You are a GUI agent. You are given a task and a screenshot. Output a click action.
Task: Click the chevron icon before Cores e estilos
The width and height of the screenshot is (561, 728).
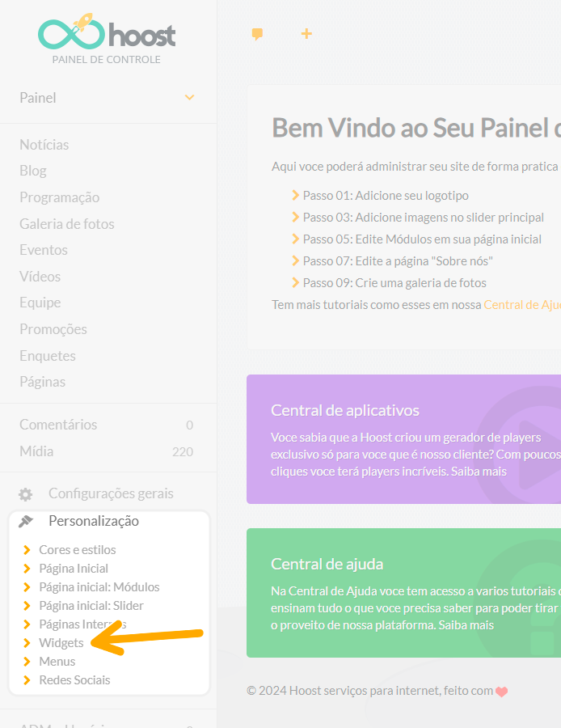tap(27, 550)
